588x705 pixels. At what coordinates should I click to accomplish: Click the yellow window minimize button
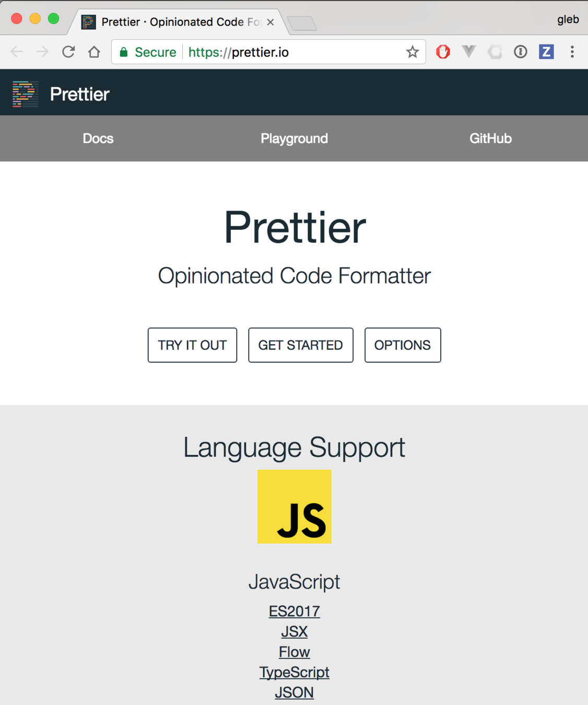click(x=35, y=19)
